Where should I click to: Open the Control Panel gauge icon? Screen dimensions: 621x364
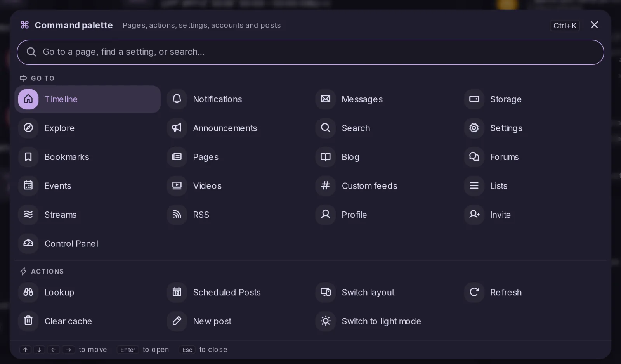(28, 244)
